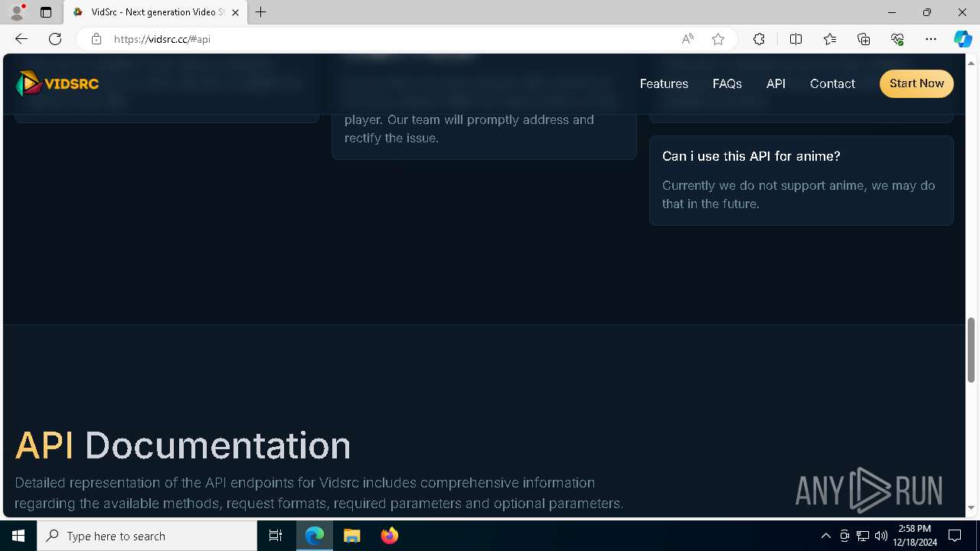Click the 'Currently we do not support anime' answer text
This screenshot has width=980, height=551.
(x=799, y=194)
